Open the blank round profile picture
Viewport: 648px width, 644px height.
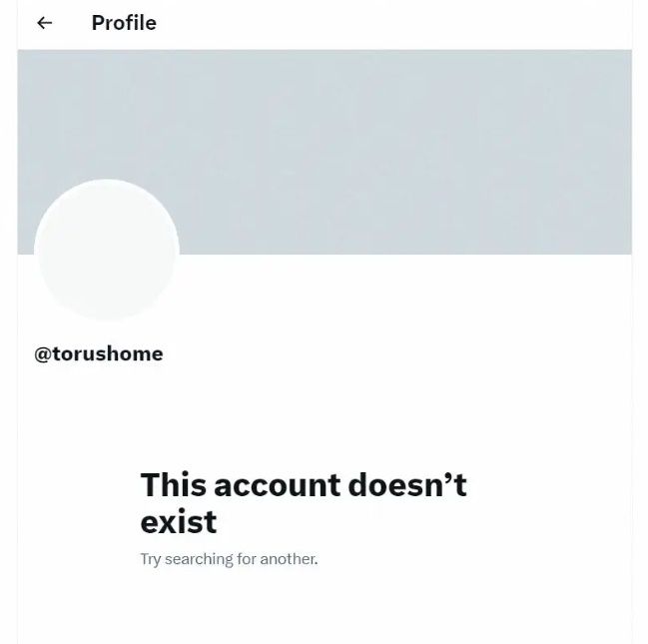point(107,251)
